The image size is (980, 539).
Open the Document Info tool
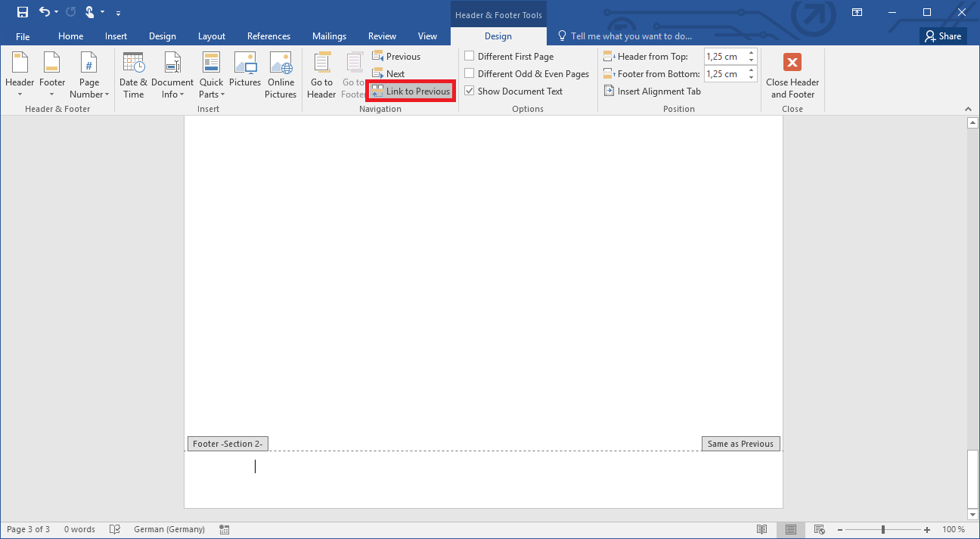tap(172, 75)
